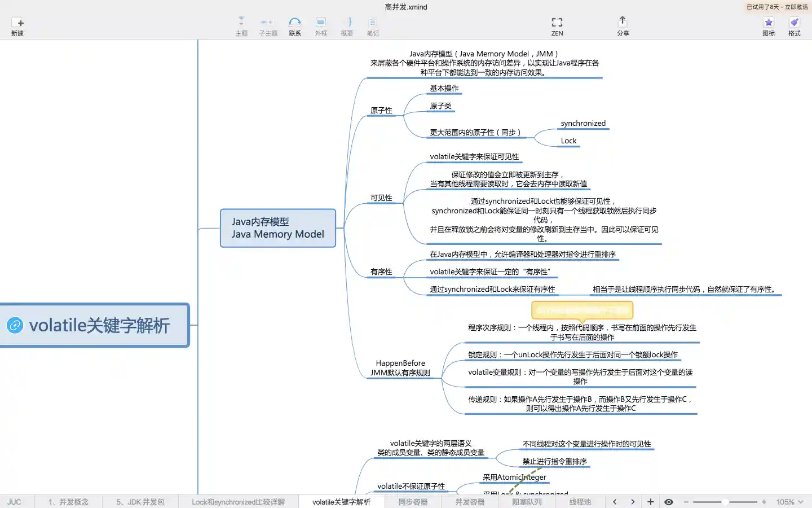The height and width of the screenshot is (508, 812).
Task: Select the Java内存模型 Java Memory Model topic
Action: (x=277, y=228)
